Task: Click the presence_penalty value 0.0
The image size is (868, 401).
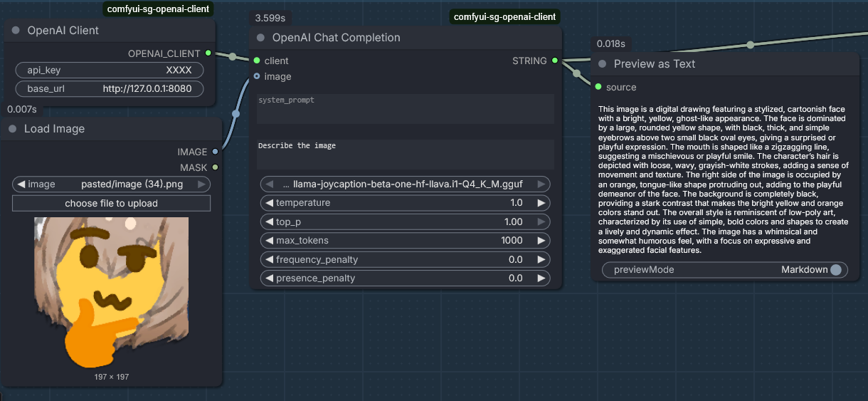Action: click(516, 278)
